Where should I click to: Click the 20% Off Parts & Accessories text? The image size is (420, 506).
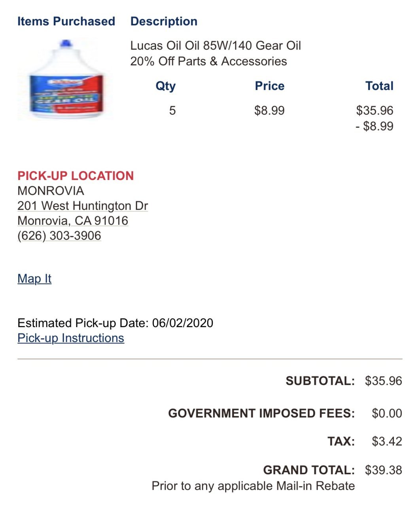coord(208,61)
